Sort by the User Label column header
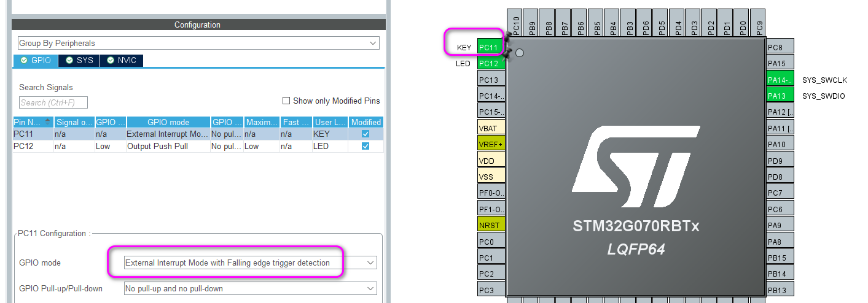 [330, 122]
